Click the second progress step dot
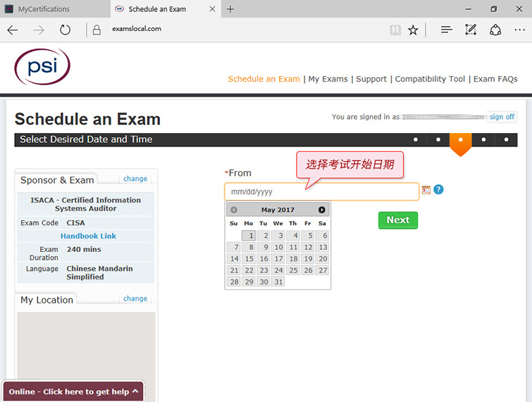This screenshot has height=402, width=532. point(438,139)
